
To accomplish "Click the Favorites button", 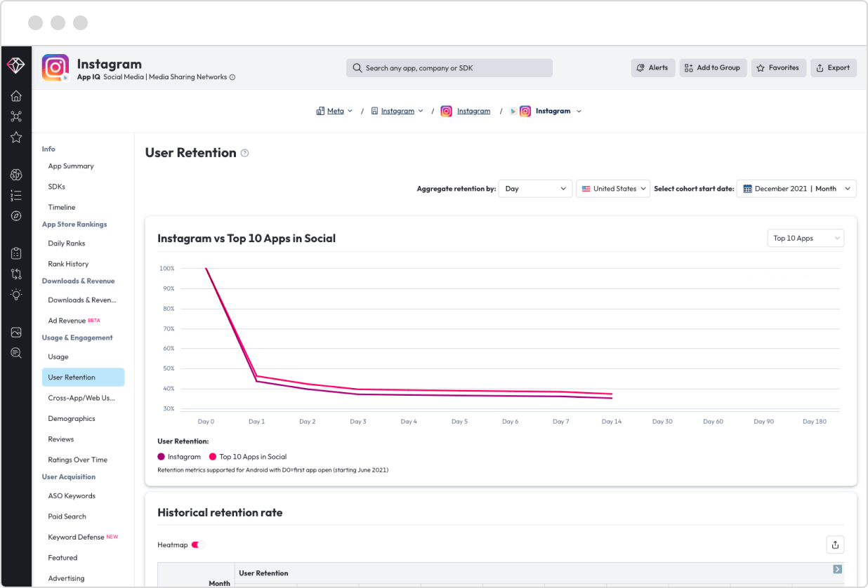I will [x=779, y=68].
